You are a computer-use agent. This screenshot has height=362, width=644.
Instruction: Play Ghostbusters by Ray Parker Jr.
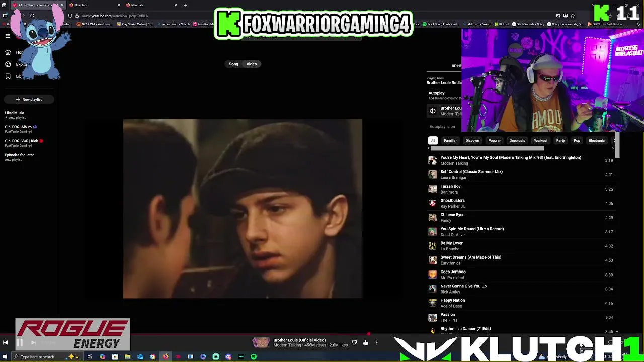click(x=521, y=203)
